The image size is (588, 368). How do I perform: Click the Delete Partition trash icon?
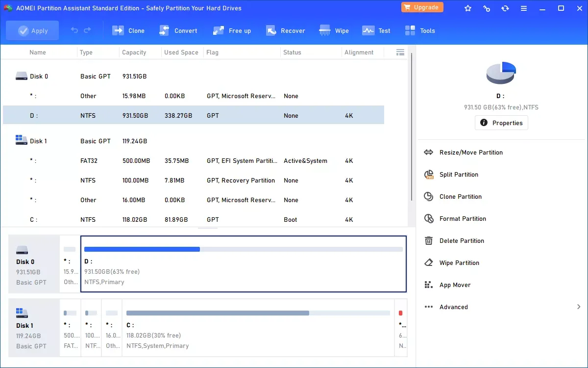pyautogui.click(x=429, y=241)
